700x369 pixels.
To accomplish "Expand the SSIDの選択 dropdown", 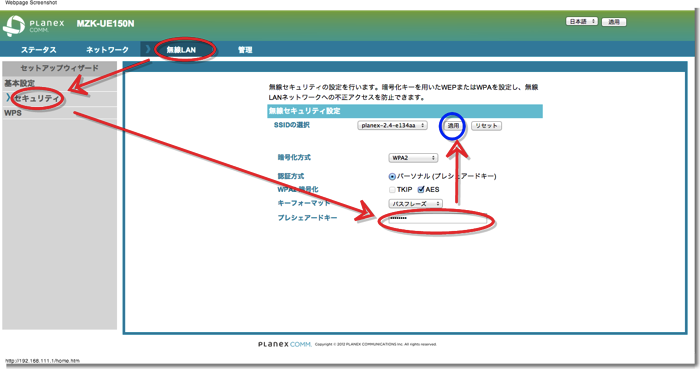I will pyautogui.click(x=392, y=125).
